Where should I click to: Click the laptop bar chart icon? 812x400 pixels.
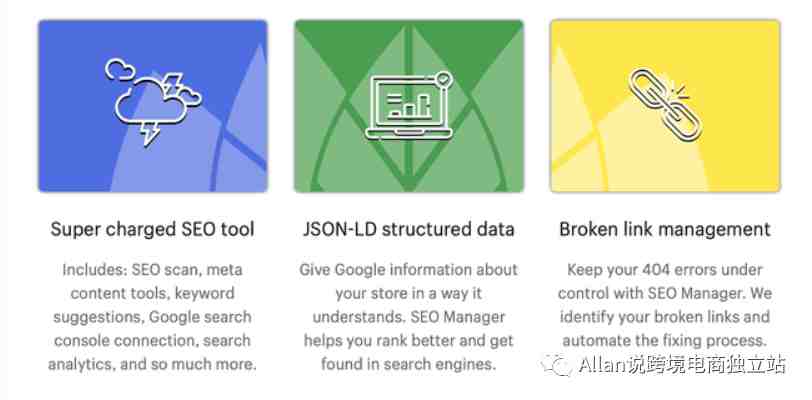click(409, 106)
